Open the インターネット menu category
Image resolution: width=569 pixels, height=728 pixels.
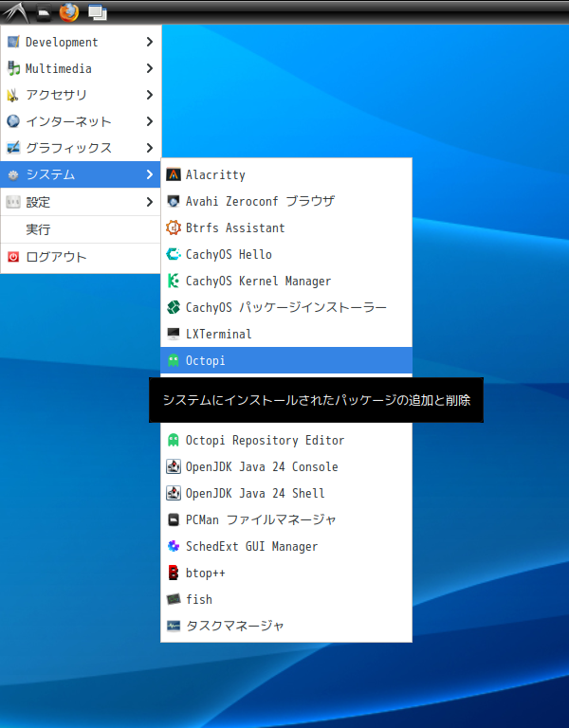coord(81,121)
